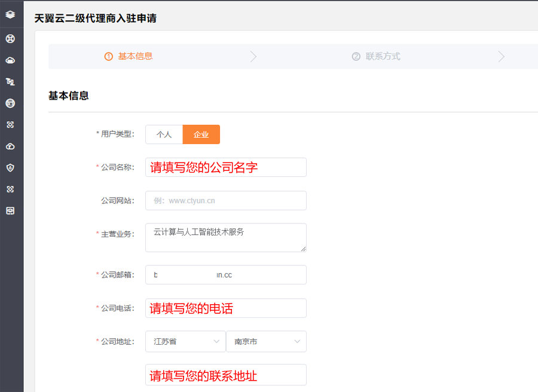Select 个人 as the user type
The height and width of the screenshot is (392, 538).
(164, 134)
